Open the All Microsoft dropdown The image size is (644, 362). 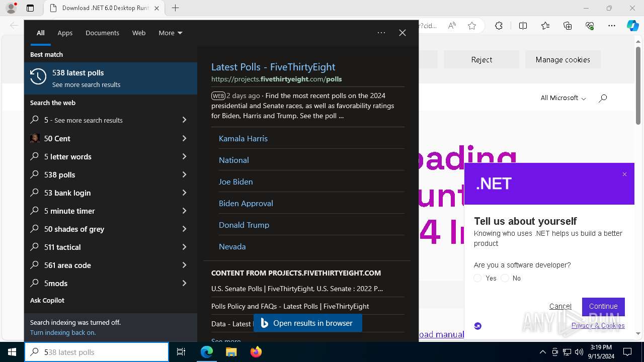tap(563, 98)
